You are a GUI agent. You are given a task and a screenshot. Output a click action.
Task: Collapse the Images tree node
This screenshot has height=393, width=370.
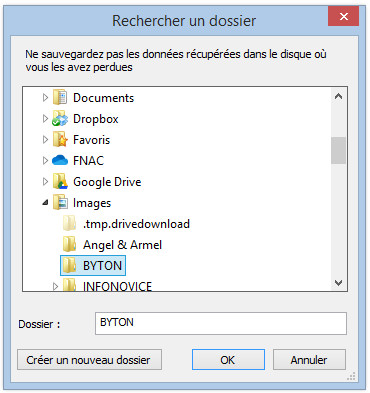point(45,203)
